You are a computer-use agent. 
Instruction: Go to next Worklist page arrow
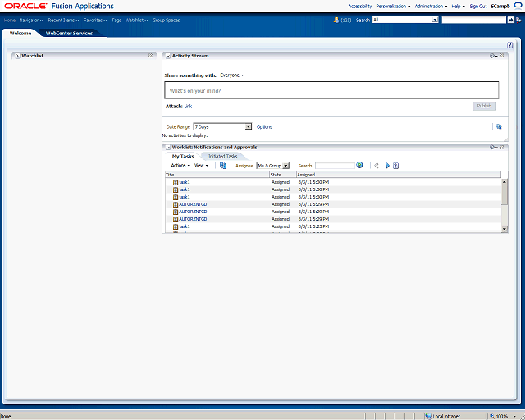[x=387, y=166]
